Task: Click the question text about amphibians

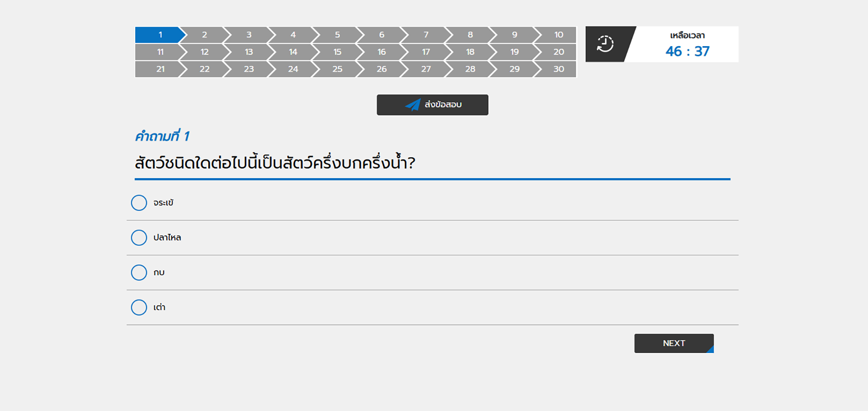Action: pos(275,162)
